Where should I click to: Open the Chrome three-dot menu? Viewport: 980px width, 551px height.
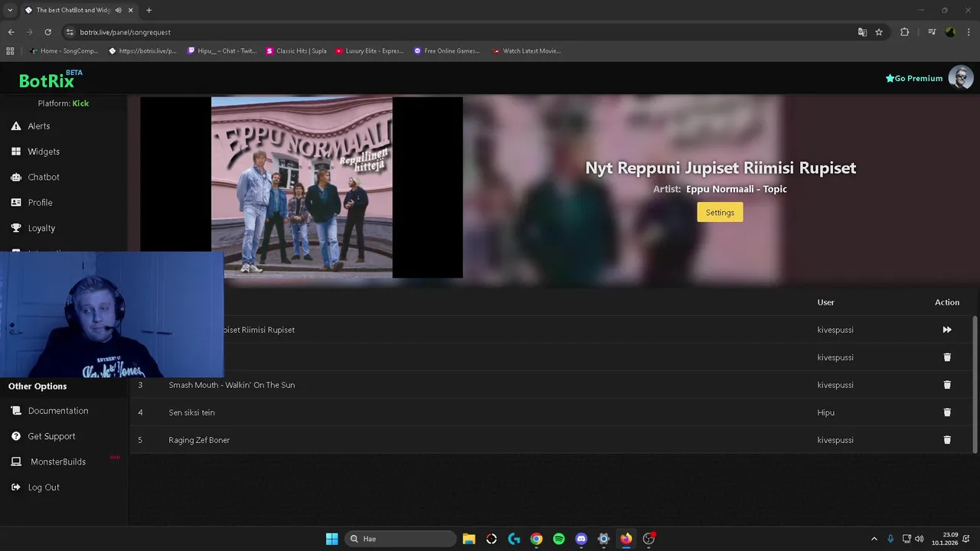pos(969,32)
